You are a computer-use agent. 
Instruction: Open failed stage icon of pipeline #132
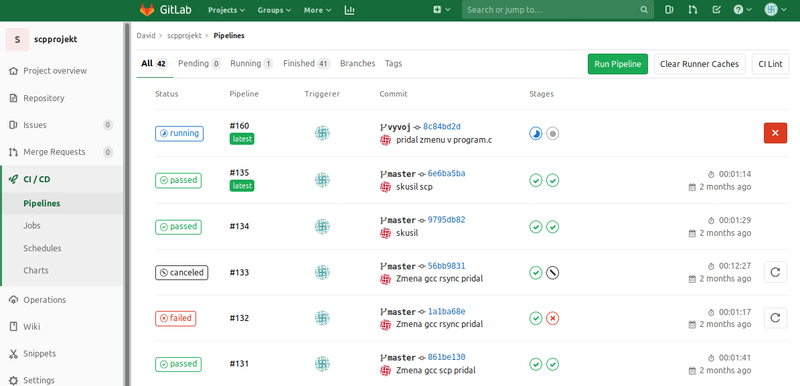click(x=553, y=319)
